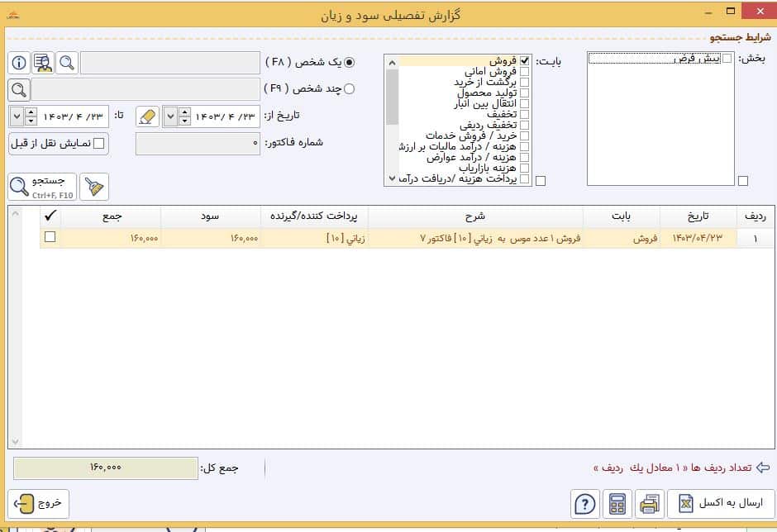The width and height of the screenshot is (777, 532).
Task: Click the جستجو search button
Action: point(43,187)
